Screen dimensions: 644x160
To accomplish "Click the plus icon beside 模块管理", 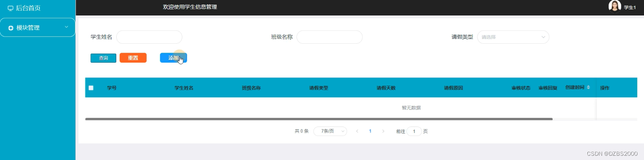I will point(11,28).
